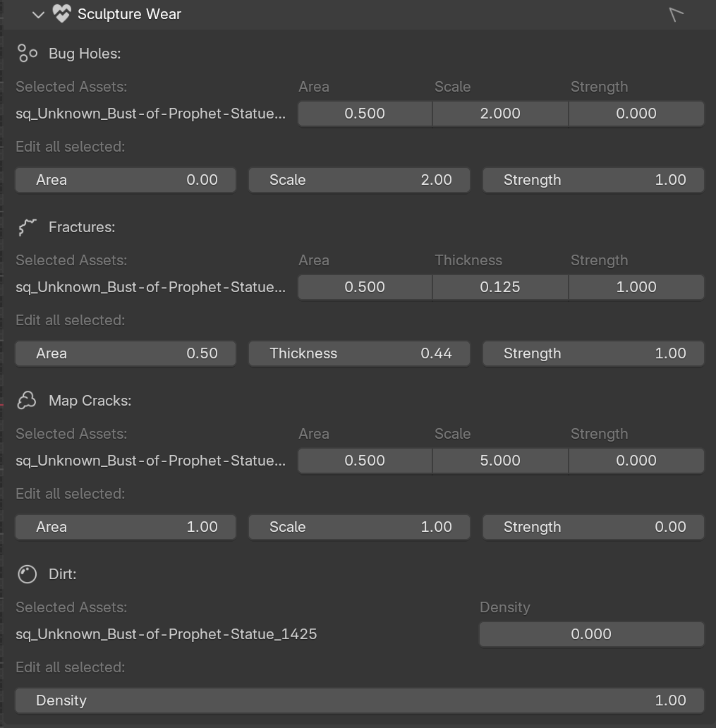716x728 pixels.
Task: Click the Dirt edit-all Density slider
Action: click(360, 700)
